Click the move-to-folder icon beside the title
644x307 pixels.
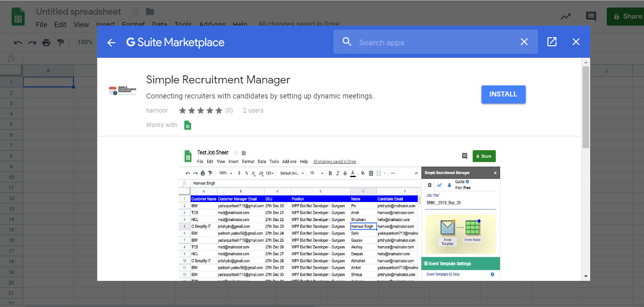150,12
